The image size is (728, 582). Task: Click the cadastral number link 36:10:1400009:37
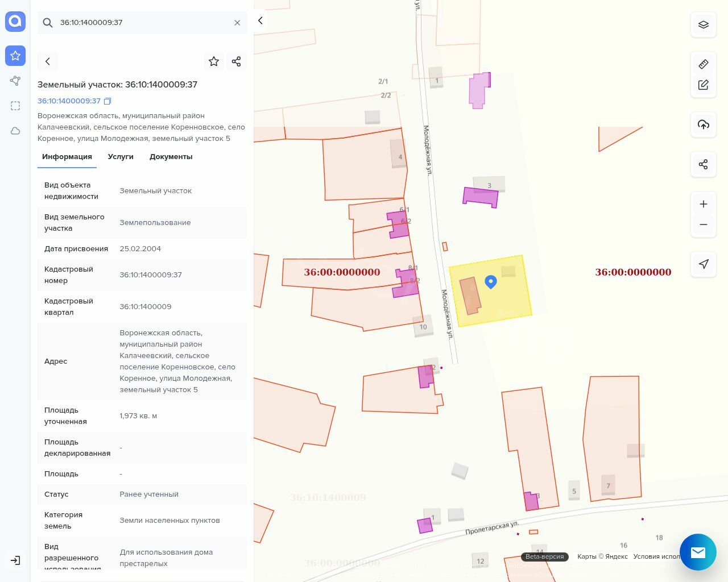(69, 101)
